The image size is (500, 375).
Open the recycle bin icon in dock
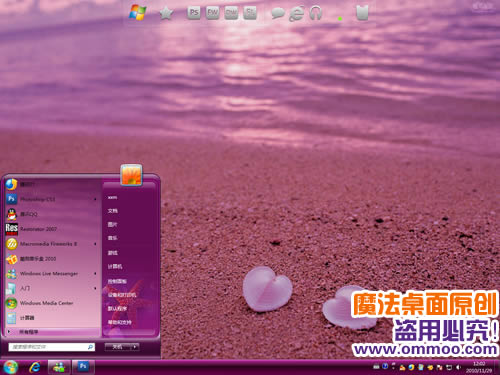(362, 13)
